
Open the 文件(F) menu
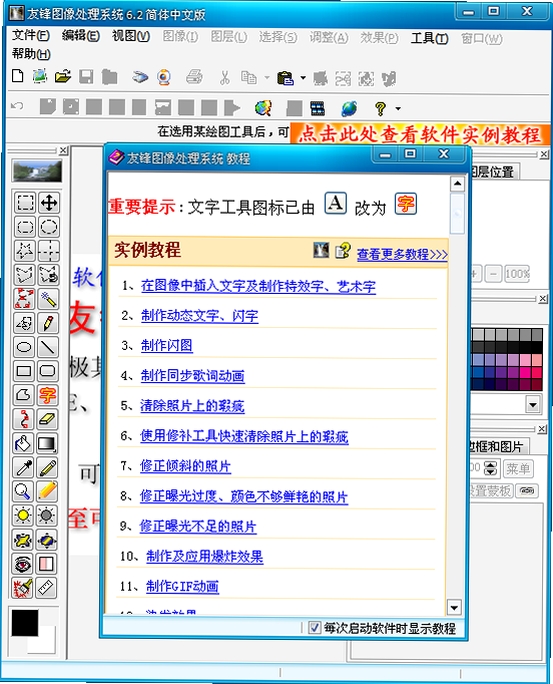point(31,35)
